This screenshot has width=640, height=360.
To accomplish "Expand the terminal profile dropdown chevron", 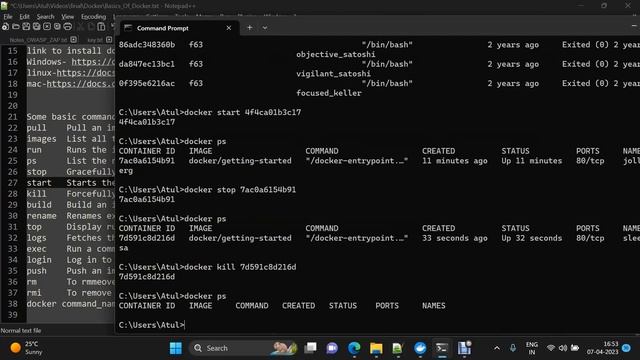I will pyautogui.click(x=265, y=28).
